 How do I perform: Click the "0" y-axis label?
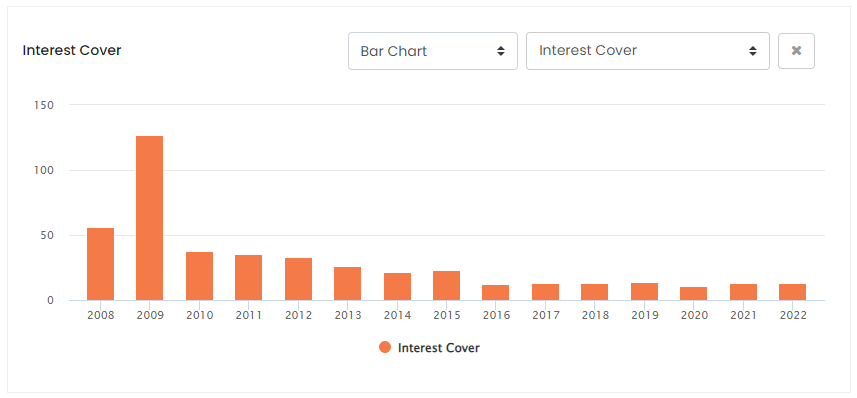[x=50, y=300]
